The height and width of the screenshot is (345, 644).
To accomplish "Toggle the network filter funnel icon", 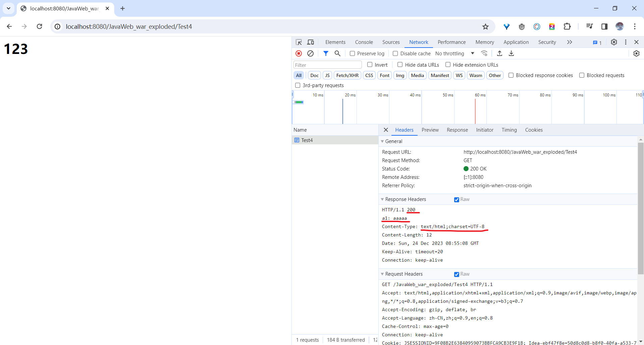I will (326, 53).
